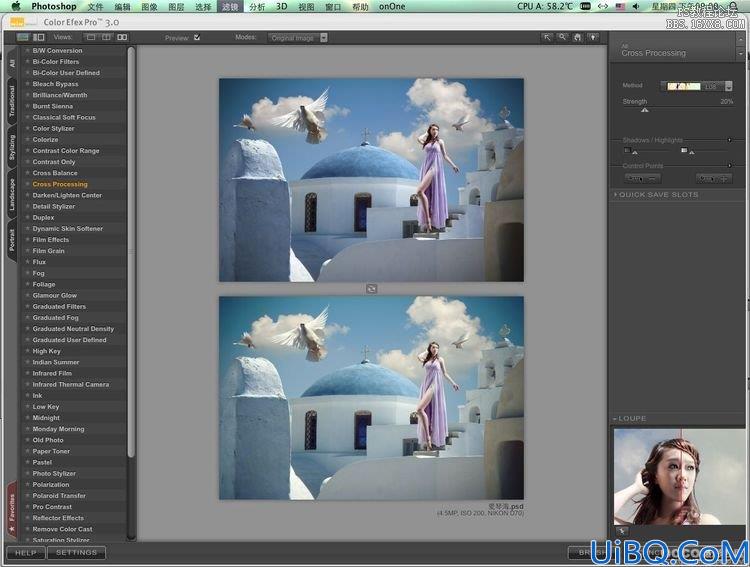Viewport: 750px width, 567px height.
Task: Switch to single image view
Action: (x=91, y=37)
